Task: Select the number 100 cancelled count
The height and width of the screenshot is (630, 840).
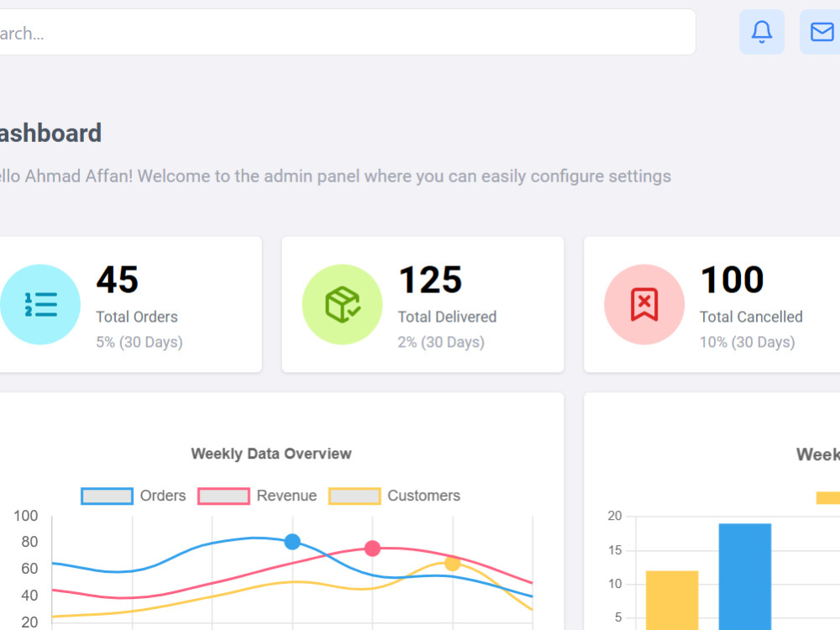Action: (732, 280)
